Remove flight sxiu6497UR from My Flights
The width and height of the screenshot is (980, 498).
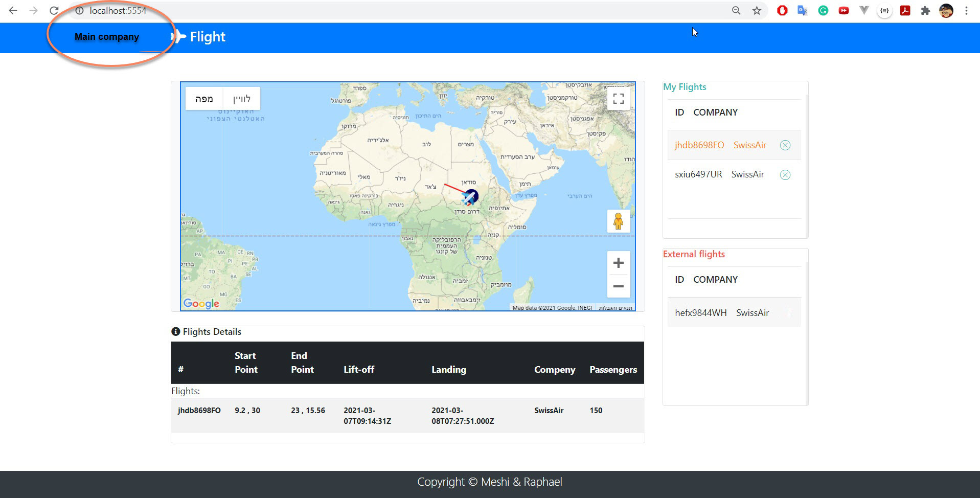(785, 175)
